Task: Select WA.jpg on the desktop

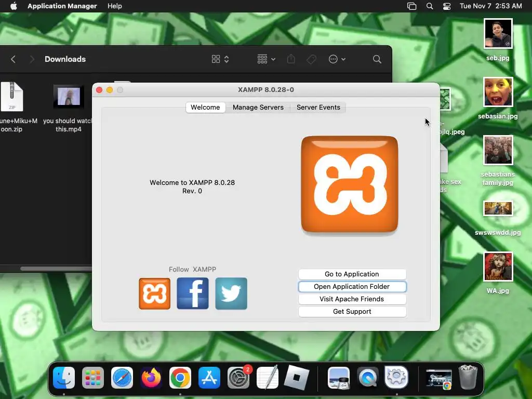Action: [x=498, y=267]
